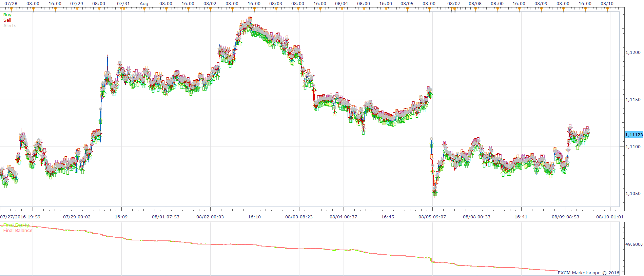Viewport: 644px width, 276px height.
Task: Click the 1,1150 price axis label
Action: pos(633,100)
